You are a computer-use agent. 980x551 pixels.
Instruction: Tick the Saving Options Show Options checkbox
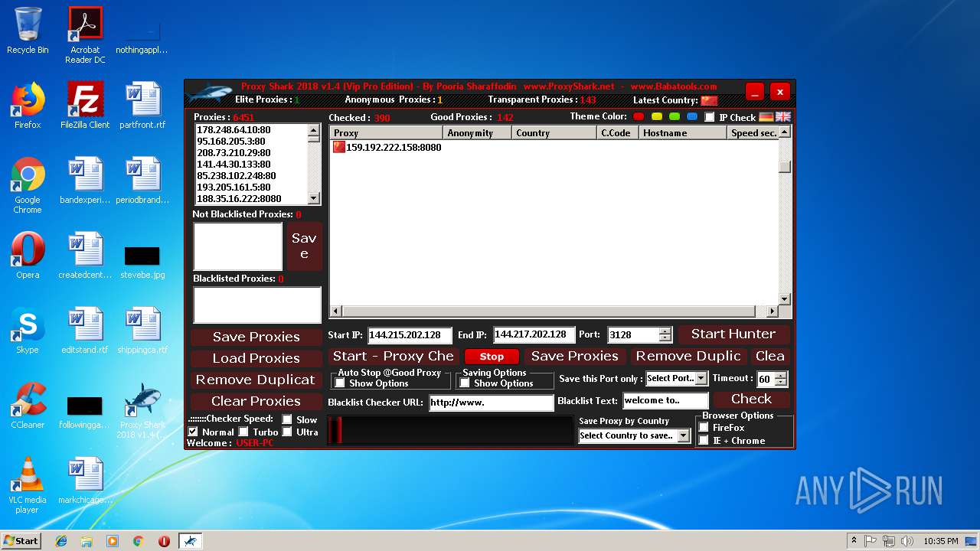click(x=465, y=383)
